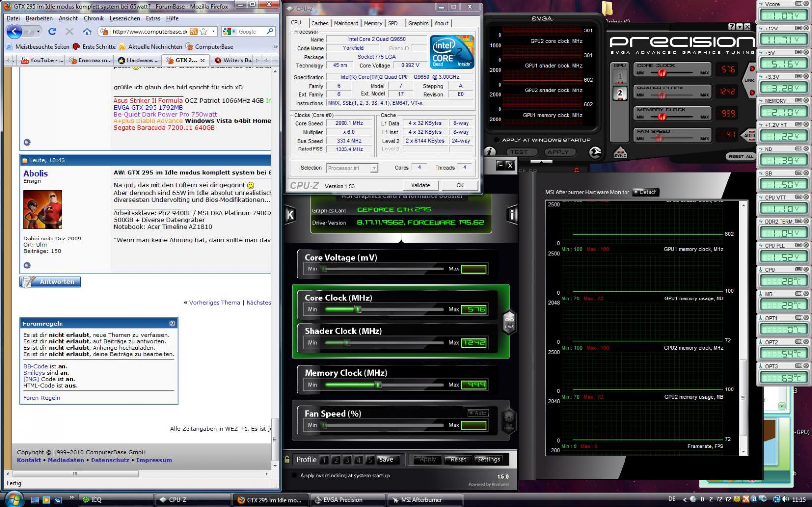This screenshot has width=812, height=507.
Task: Close the GTX 2... Firefox tab
Action: (202, 60)
